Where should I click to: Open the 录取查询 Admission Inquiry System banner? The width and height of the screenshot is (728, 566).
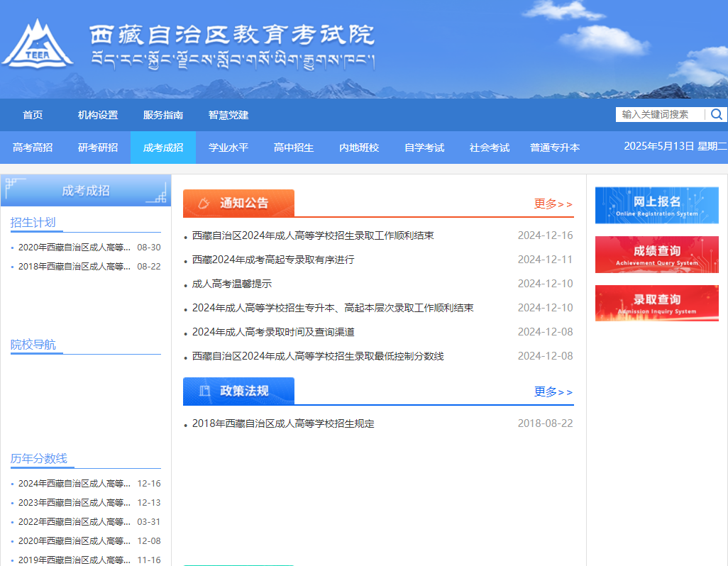(656, 303)
